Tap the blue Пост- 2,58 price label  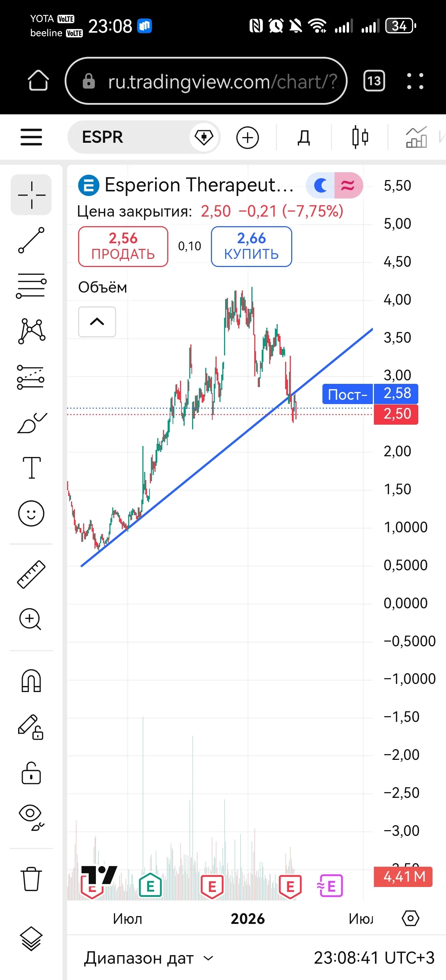coord(370,394)
